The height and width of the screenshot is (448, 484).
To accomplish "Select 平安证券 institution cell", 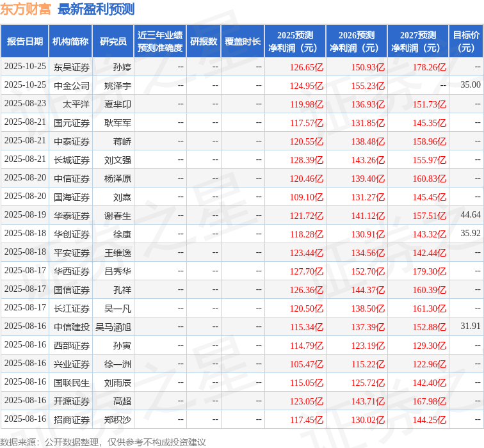I will (72, 253).
